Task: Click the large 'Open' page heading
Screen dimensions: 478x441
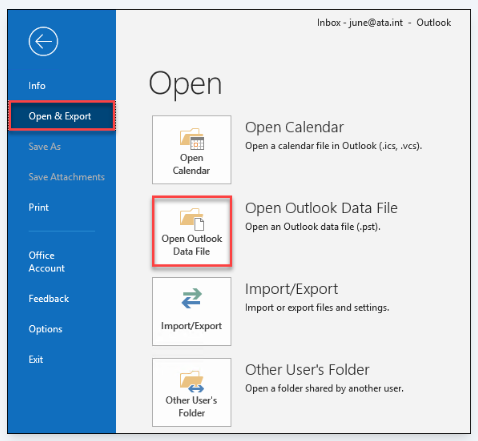Action: tap(185, 84)
